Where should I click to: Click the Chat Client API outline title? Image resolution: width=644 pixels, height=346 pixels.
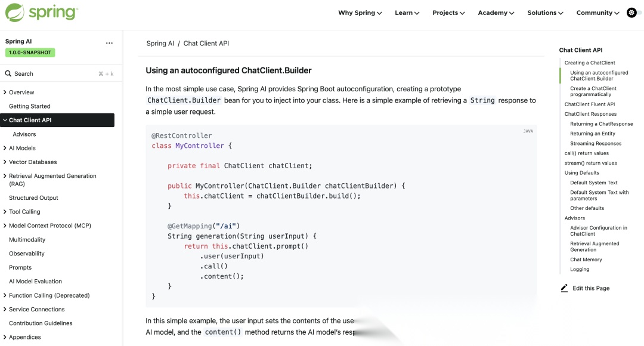point(581,50)
